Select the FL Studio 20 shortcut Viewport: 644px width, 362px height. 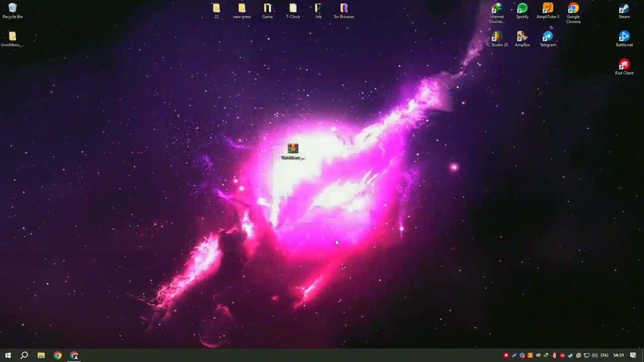497,39
